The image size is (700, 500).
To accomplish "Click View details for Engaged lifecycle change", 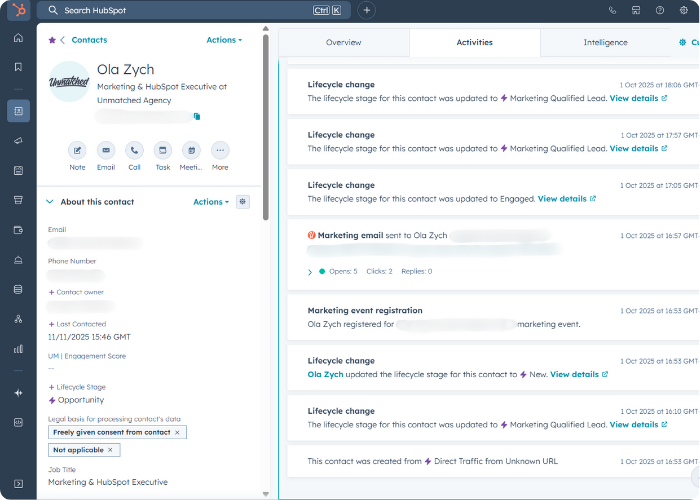I will coord(562,199).
